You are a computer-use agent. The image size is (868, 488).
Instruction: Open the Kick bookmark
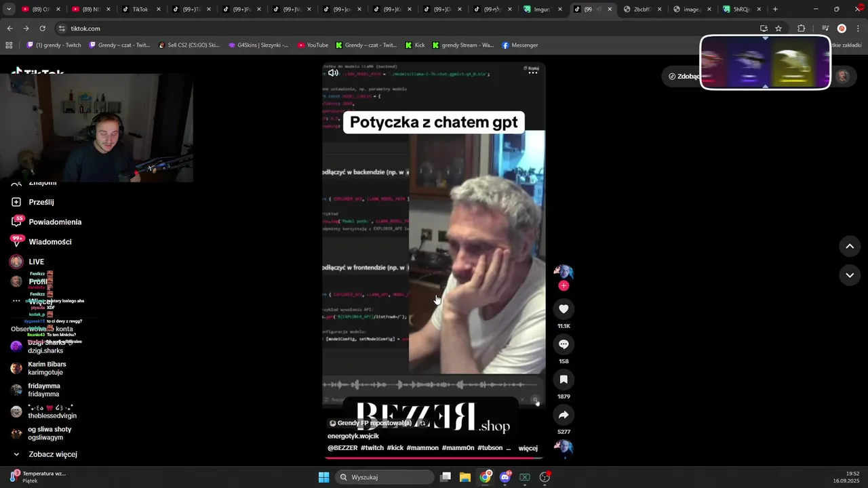414,45
